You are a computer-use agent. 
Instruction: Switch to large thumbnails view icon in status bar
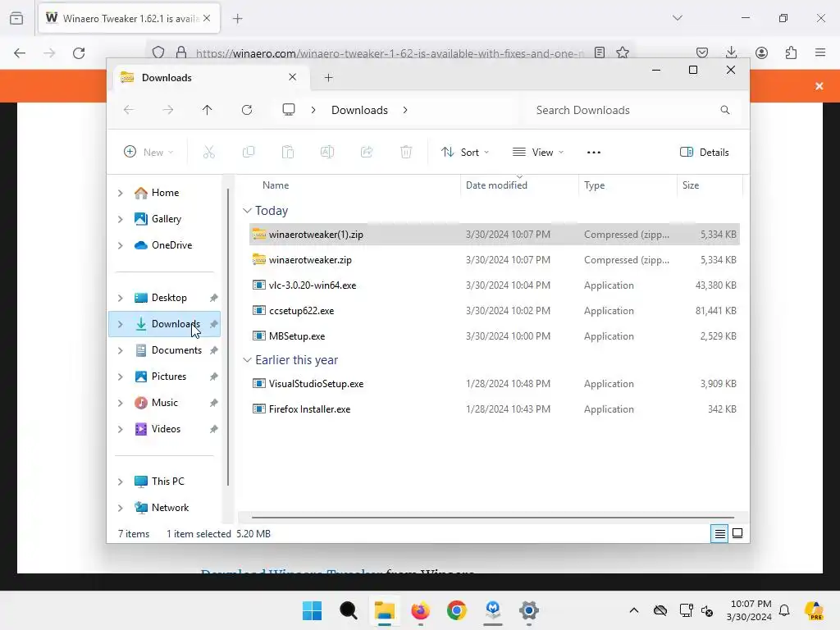click(x=737, y=533)
